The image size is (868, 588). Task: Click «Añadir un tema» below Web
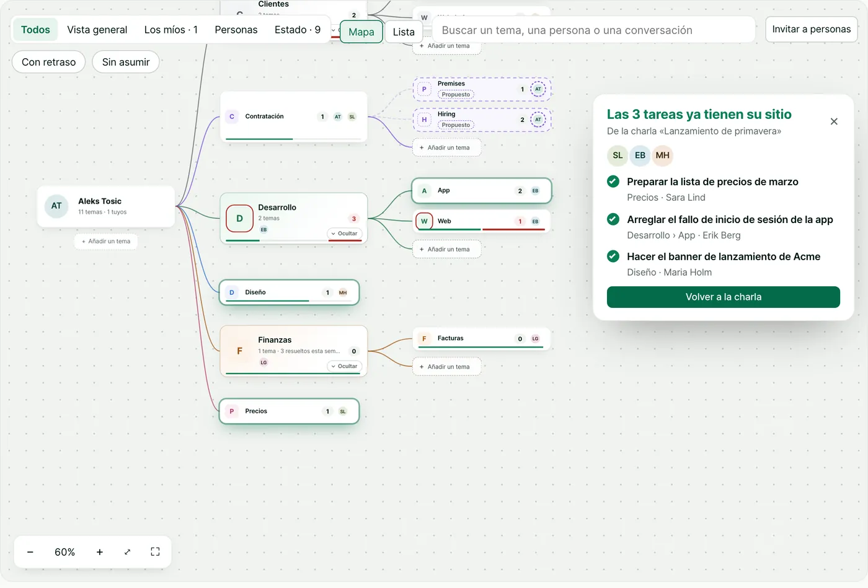click(447, 250)
